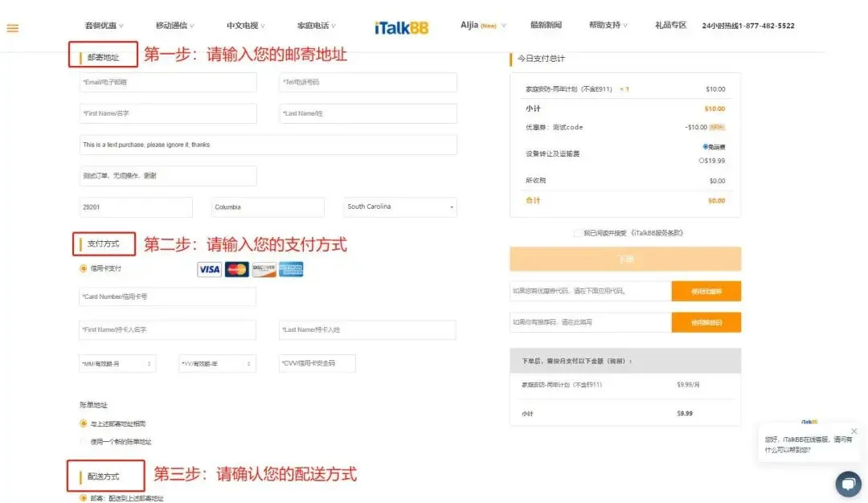Image resolution: width=868 pixels, height=503 pixels.
Task: Click the Discover card icon
Action: tap(264, 270)
